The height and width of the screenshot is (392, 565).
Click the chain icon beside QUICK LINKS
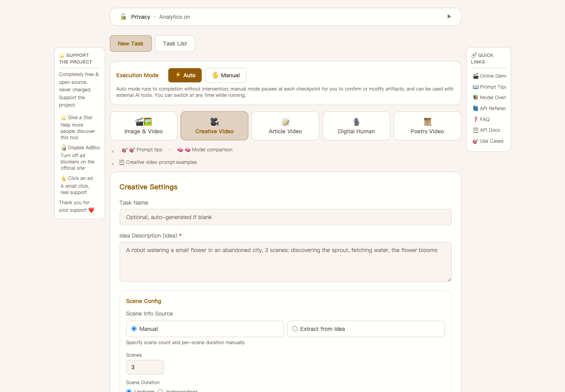click(474, 55)
